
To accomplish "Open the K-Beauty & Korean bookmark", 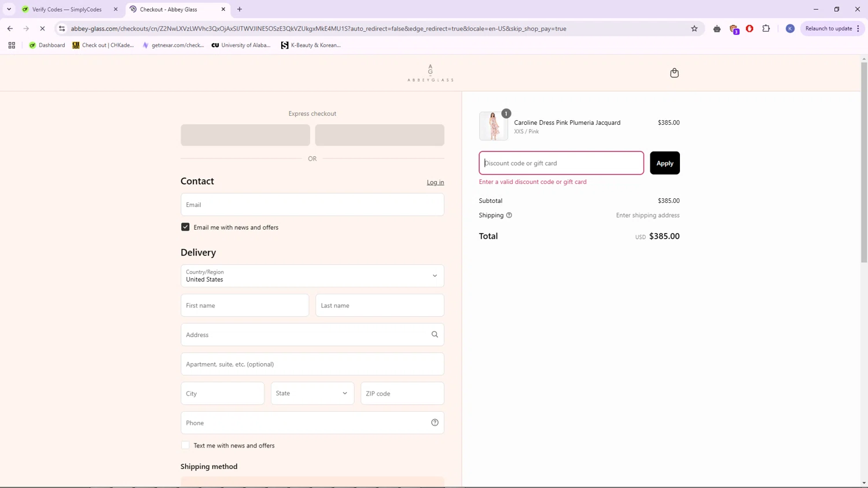I will coord(311,45).
